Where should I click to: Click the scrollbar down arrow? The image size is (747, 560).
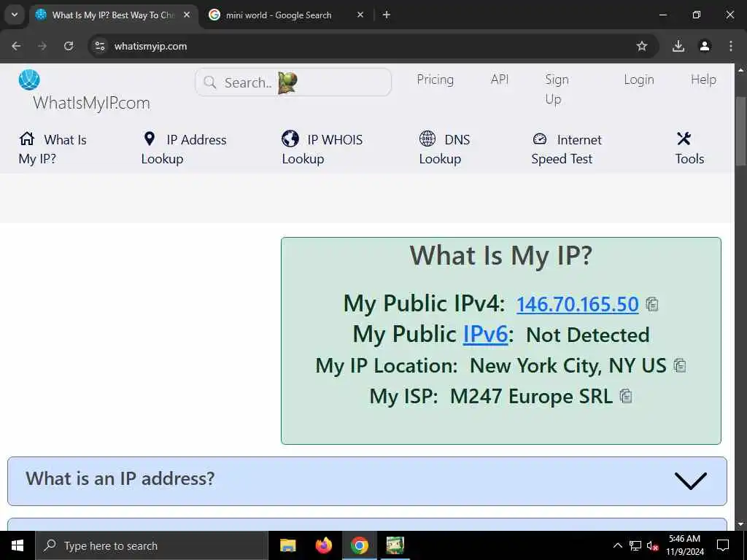[x=740, y=525]
